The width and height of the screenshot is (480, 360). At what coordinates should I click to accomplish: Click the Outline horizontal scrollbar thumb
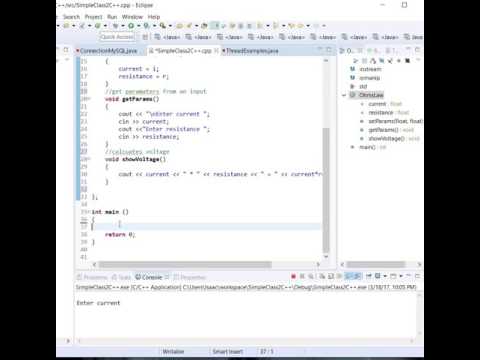[376, 264]
